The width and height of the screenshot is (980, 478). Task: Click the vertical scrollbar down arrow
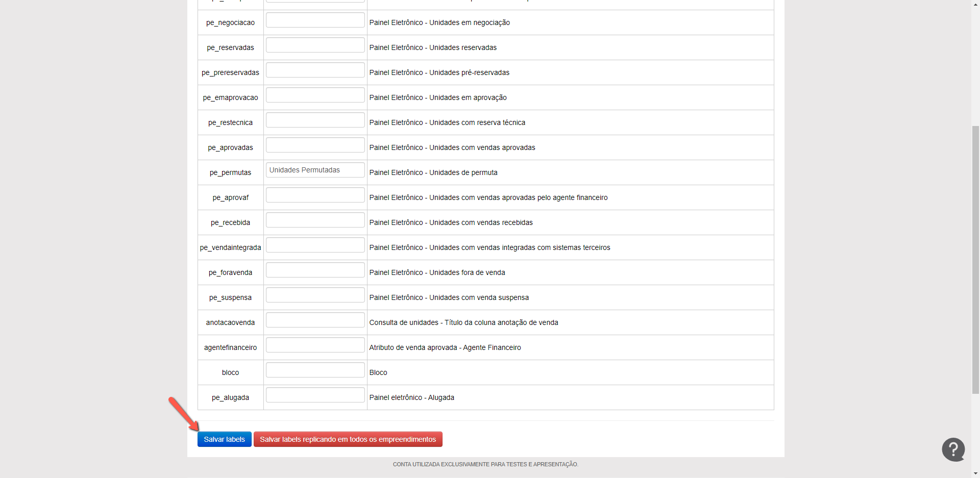tap(975, 473)
